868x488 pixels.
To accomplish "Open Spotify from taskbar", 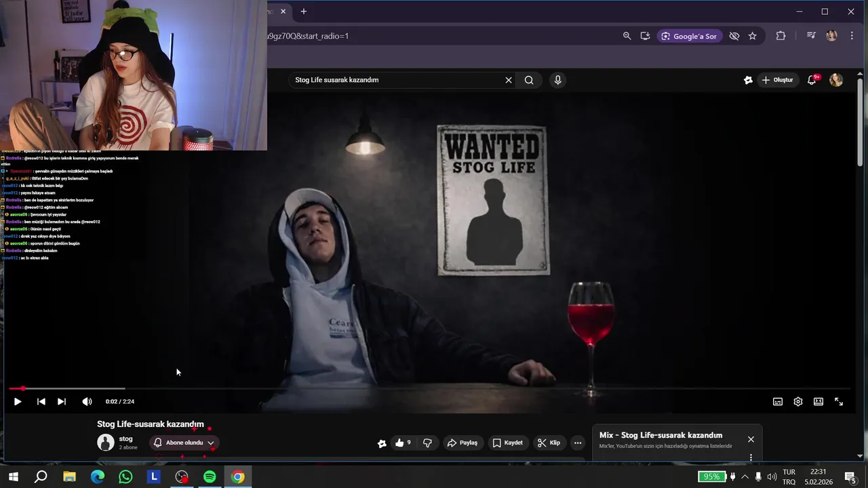I will [210, 476].
